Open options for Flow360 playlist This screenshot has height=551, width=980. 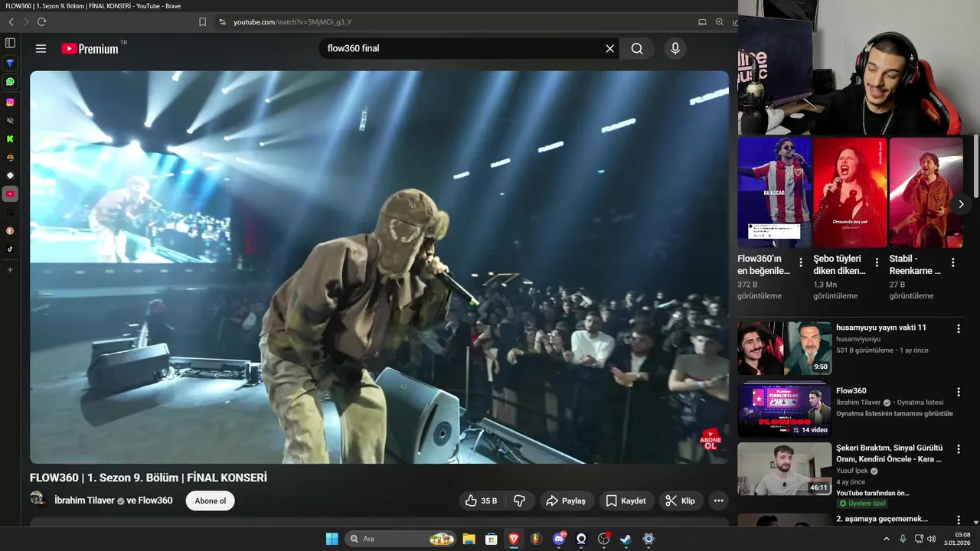click(958, 392)
